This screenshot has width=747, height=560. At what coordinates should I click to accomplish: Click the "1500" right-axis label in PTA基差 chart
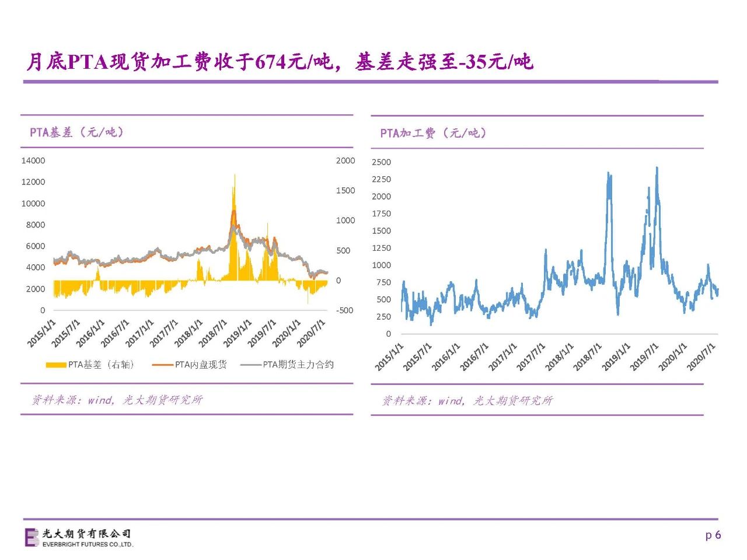345,190
